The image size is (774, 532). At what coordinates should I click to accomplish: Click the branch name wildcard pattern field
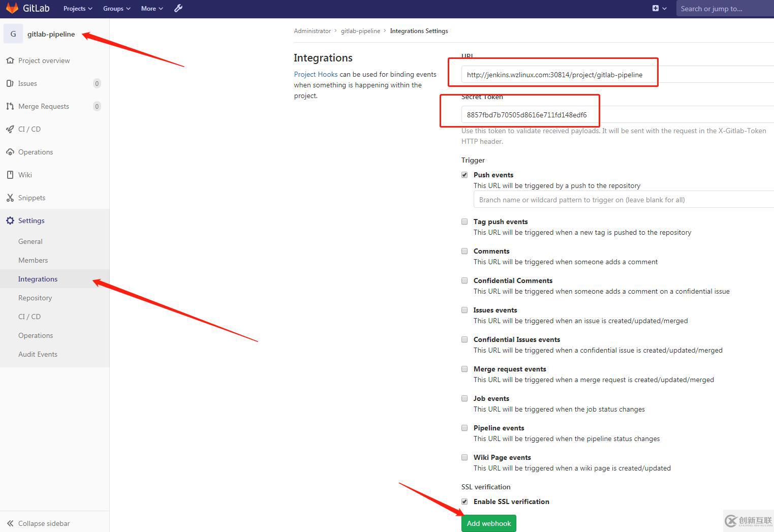[624, 200]
